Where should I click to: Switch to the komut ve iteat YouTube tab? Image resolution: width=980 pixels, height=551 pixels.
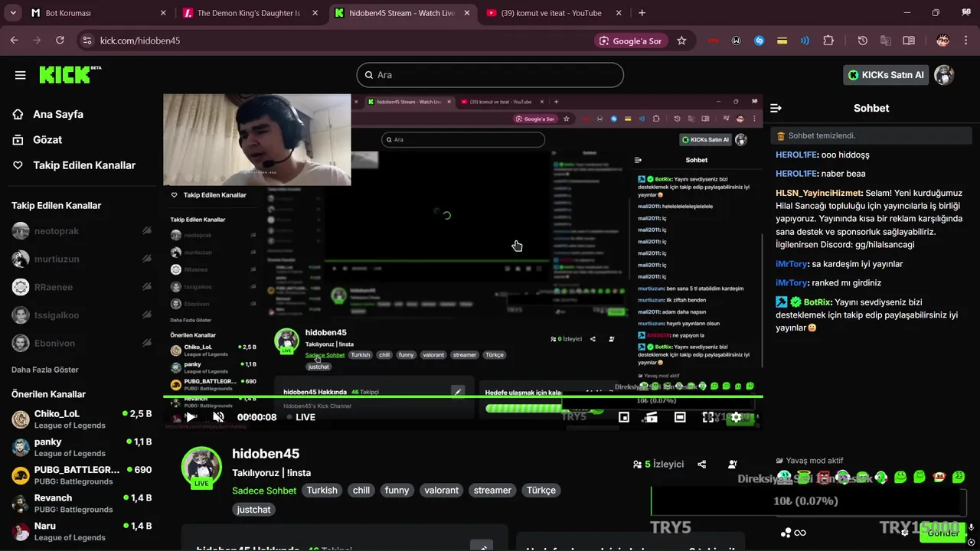click(554, 13)
